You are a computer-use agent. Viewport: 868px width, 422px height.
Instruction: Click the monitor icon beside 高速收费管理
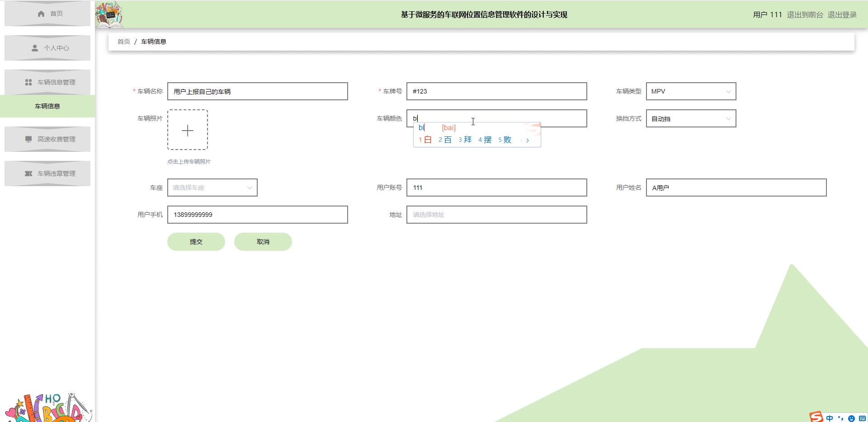tap(28, 139)
